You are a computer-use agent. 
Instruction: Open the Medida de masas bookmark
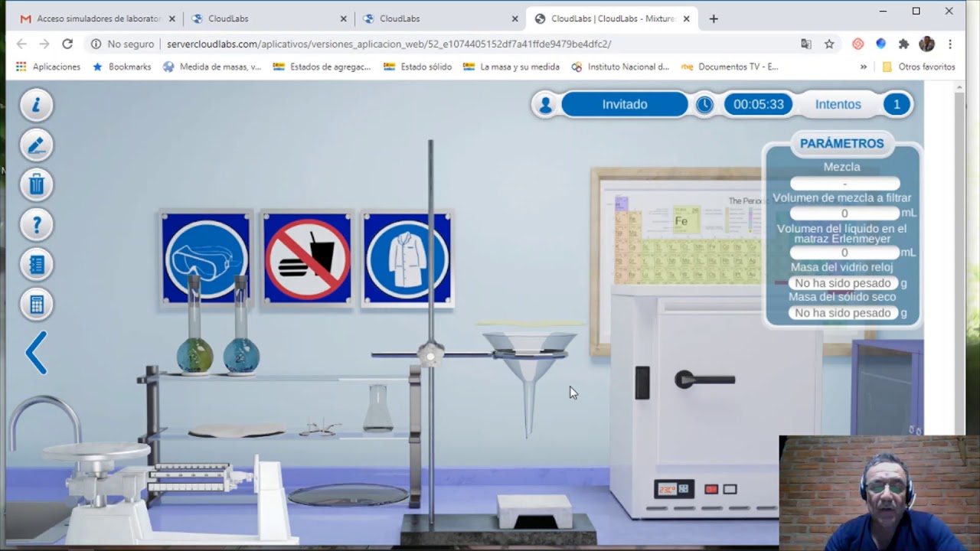[212, 67]
